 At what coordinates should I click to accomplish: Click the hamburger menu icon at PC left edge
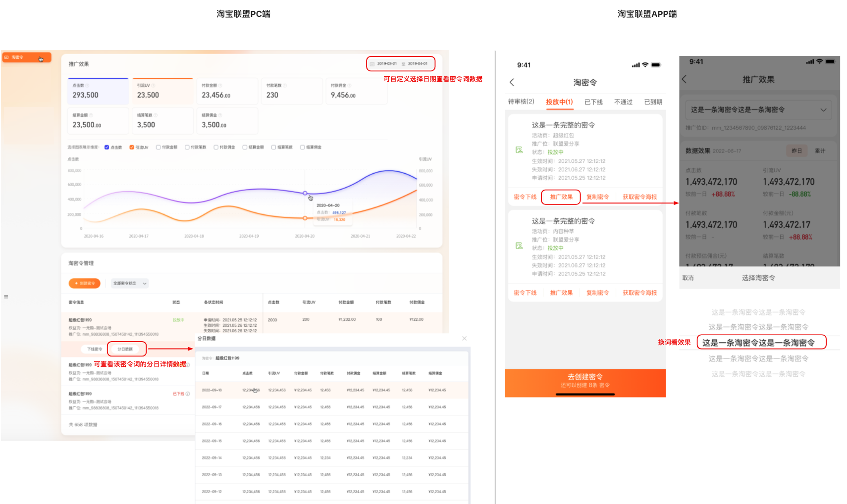coord(6,297)
